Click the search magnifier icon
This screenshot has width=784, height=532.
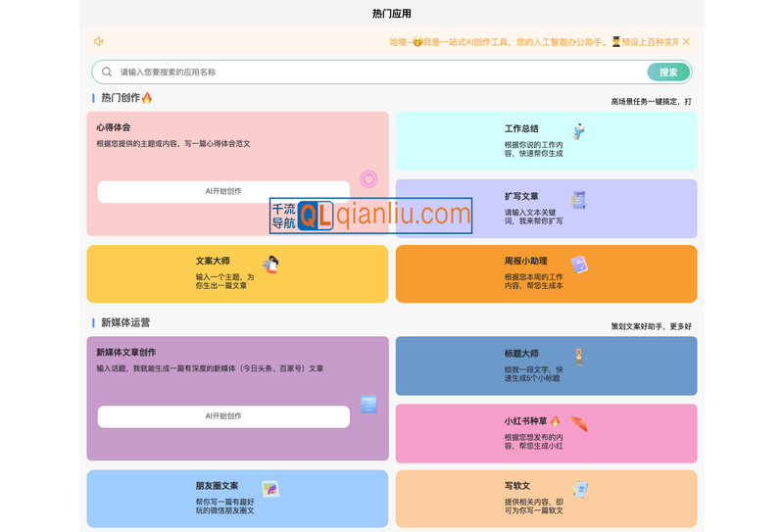pyautogui.click(x=107, y=72)
